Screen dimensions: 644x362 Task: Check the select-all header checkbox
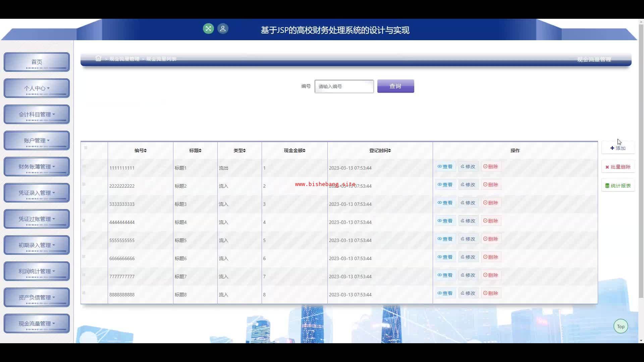(x=86, y=148)
